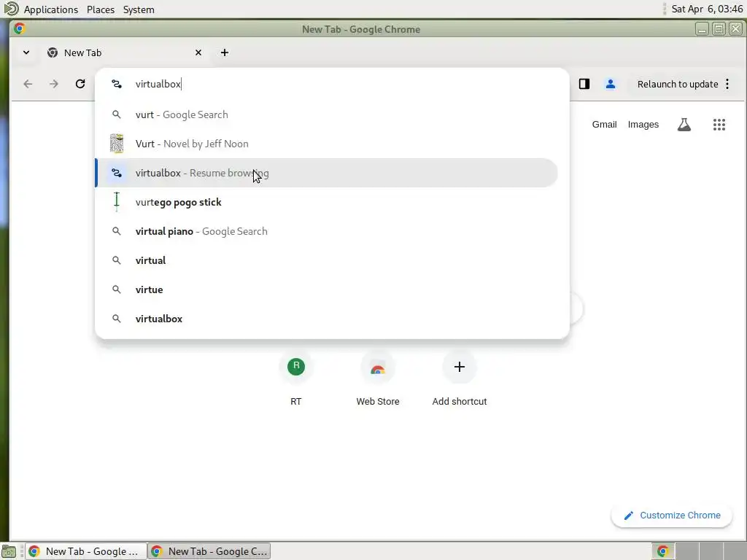
Task: Select 'virtual piano - Google Search' suggestion
Action: click(x=327, y=231)
